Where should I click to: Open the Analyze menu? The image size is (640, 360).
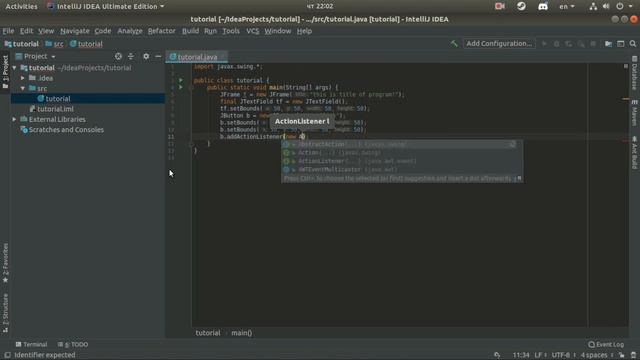(130, 31)
